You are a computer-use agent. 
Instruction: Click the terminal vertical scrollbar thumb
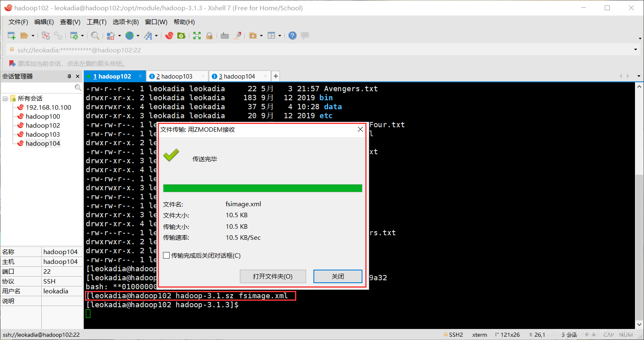click(x=640, y=247)
